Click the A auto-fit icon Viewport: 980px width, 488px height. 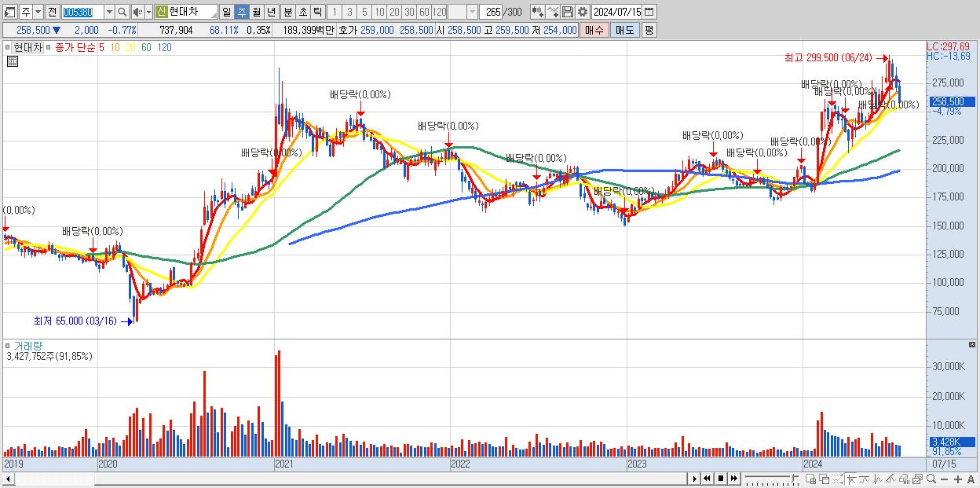[x=971, y=479]
